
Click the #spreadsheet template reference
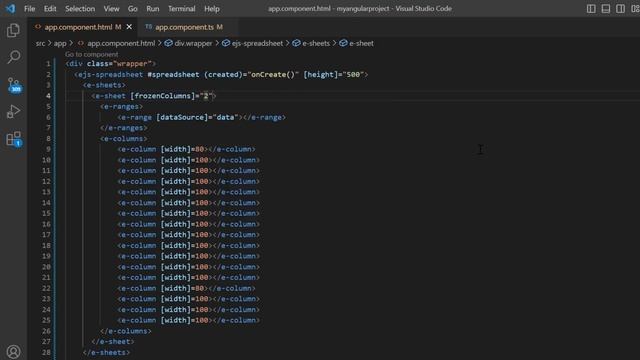click(173, 75)
